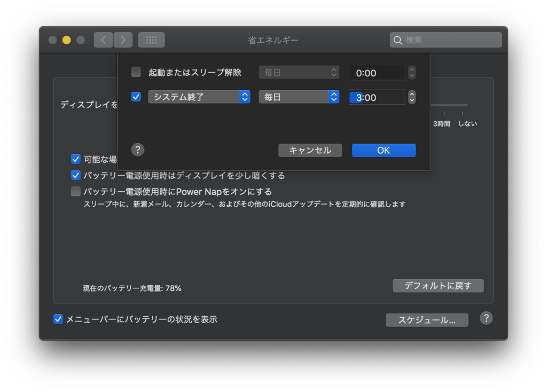This screenshot has width=547, height=392.
Task: Go forward using the forward arrow icon
Action: [122, 40]
